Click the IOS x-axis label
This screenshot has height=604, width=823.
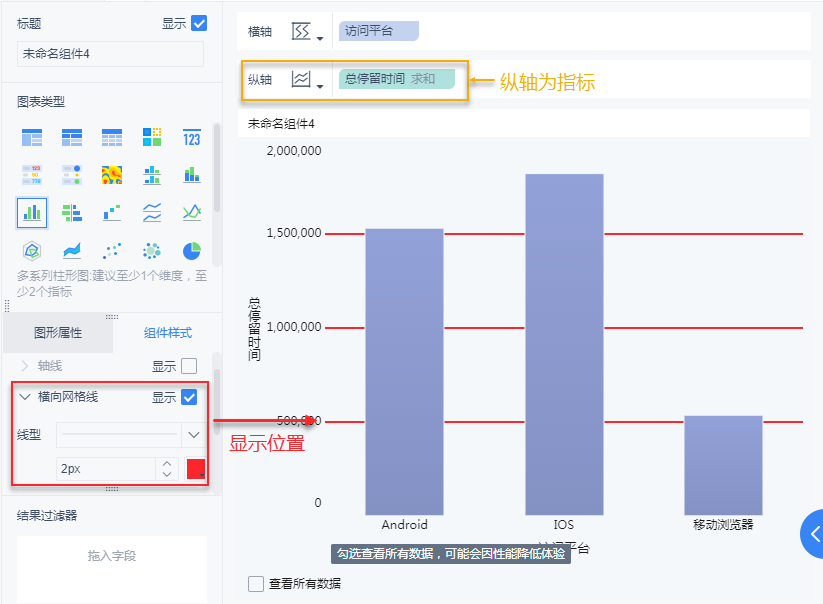pos(564,525)
